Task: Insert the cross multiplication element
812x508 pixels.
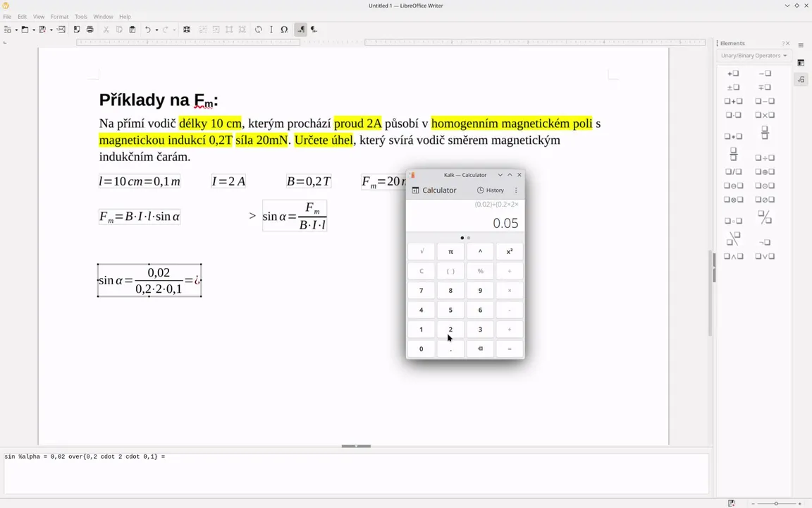Action: coord(765,115)
